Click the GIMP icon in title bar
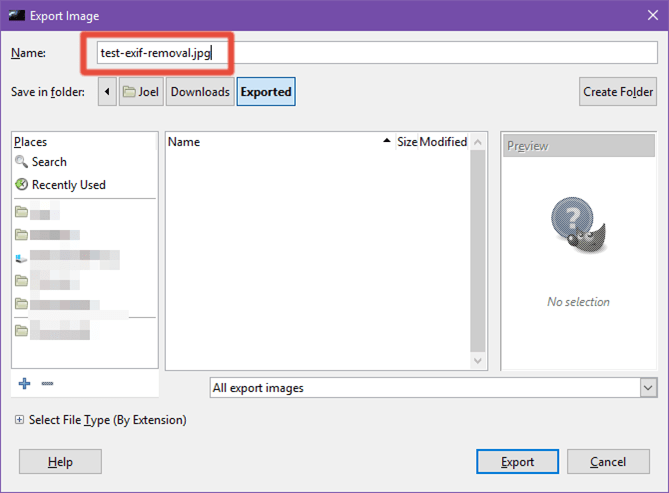The image size is (669, 493). (17, 16)
